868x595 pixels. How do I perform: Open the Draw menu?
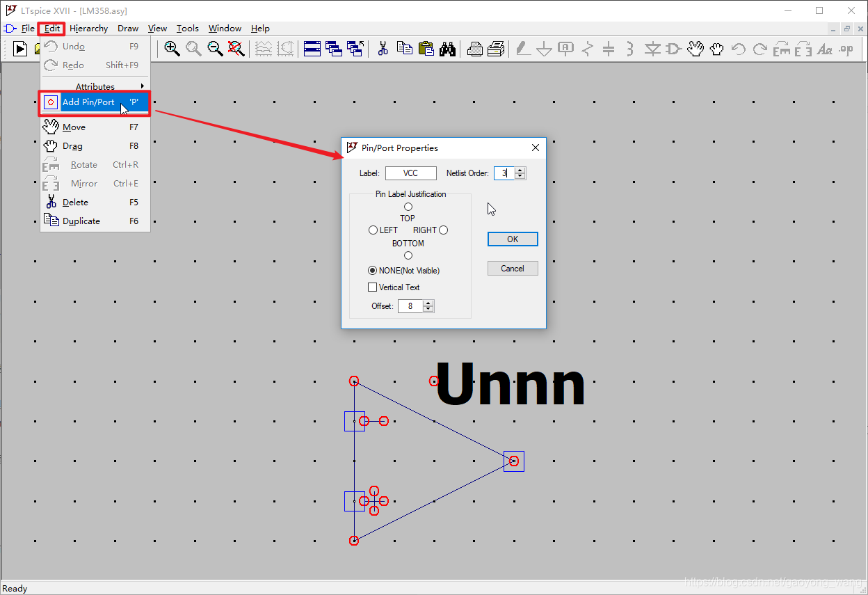[128, 29]
